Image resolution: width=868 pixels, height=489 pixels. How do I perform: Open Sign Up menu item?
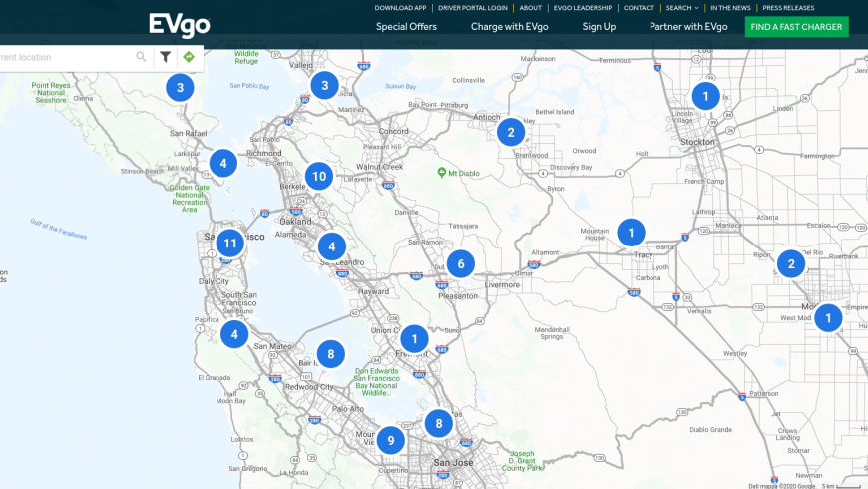pos(599,27)
